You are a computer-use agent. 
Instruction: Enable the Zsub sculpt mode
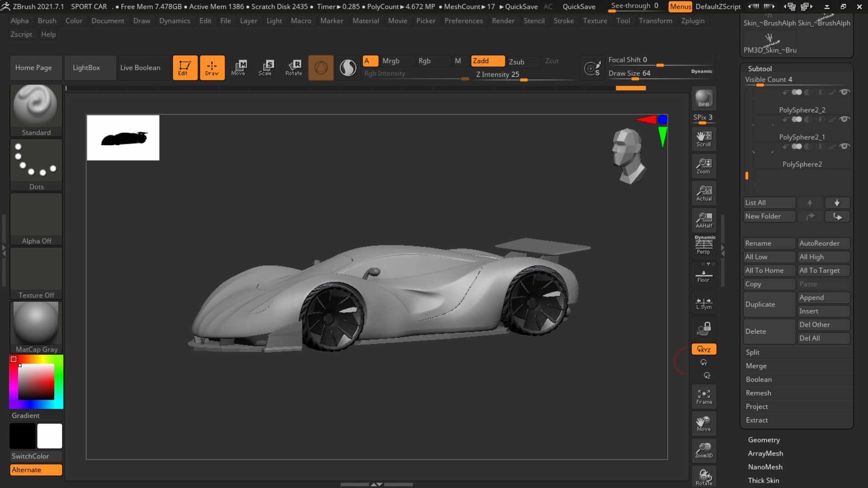tap(516, 61)
